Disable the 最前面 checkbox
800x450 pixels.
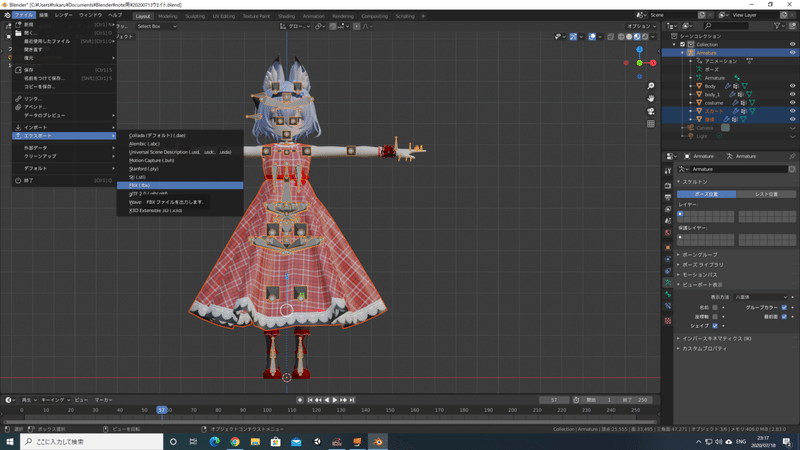784,317
